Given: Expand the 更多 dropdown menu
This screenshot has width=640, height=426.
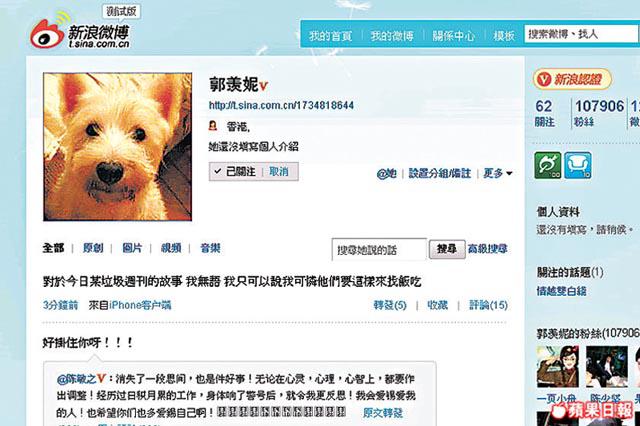Looking at the screenshot, I should 498,173.
